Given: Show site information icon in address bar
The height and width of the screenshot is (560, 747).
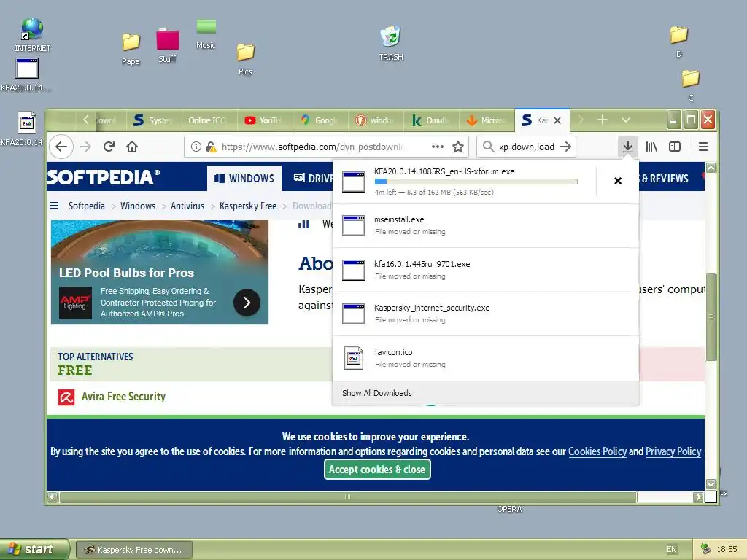Looking at the screenshot, I should (x=196, y=147).
